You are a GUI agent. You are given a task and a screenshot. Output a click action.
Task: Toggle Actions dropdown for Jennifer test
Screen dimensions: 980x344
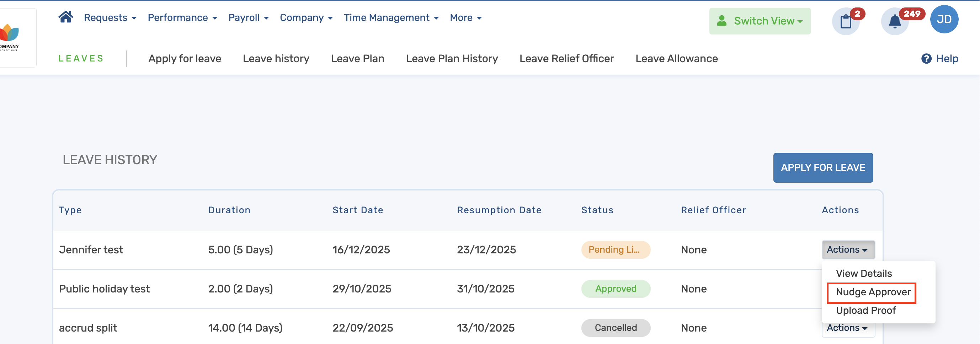click(x=848, y=250)
